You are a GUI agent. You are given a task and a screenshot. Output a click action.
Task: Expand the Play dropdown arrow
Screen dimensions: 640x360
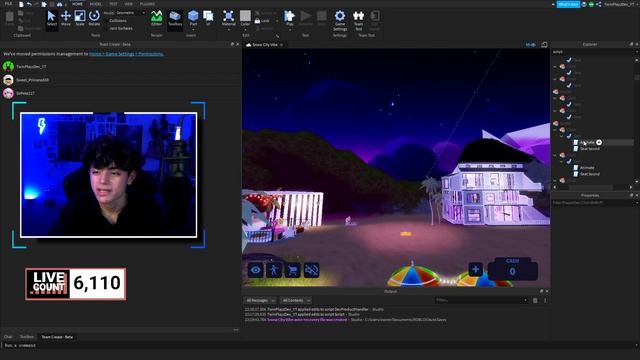(x=289, y=29)
